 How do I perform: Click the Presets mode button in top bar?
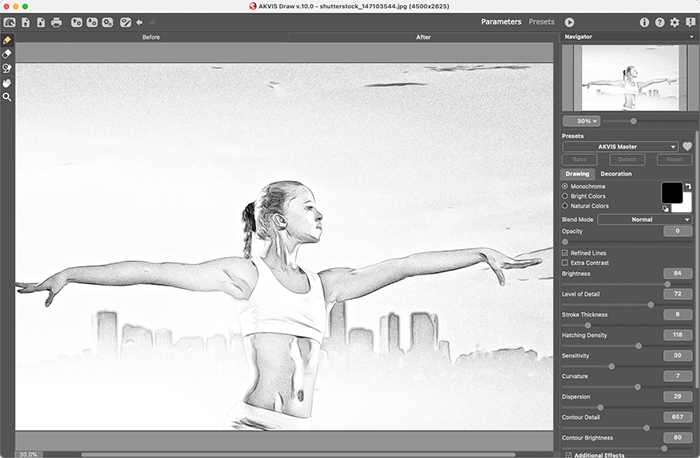pyautogui.click(x=541, y=21)
